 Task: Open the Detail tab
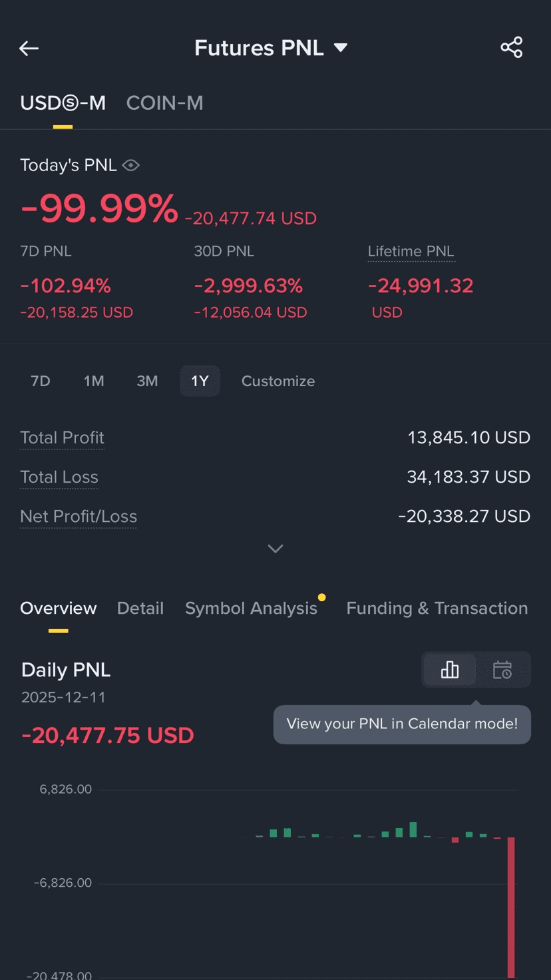pos(140,608)
